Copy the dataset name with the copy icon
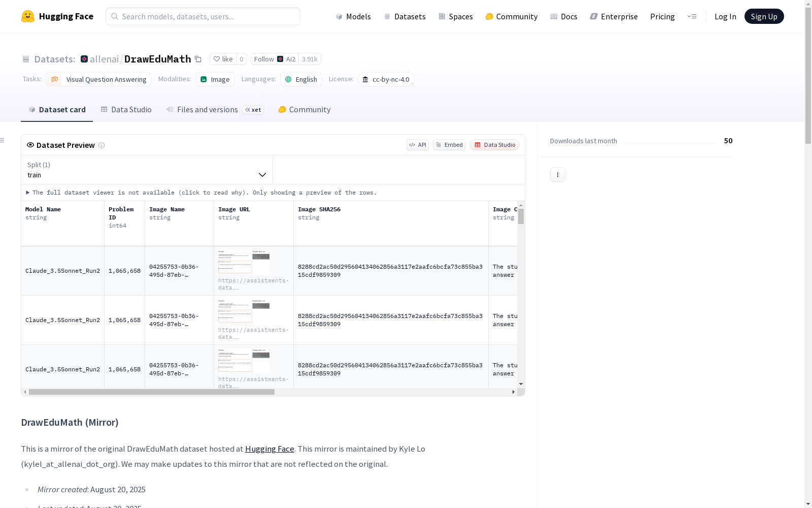 (198, 59)
